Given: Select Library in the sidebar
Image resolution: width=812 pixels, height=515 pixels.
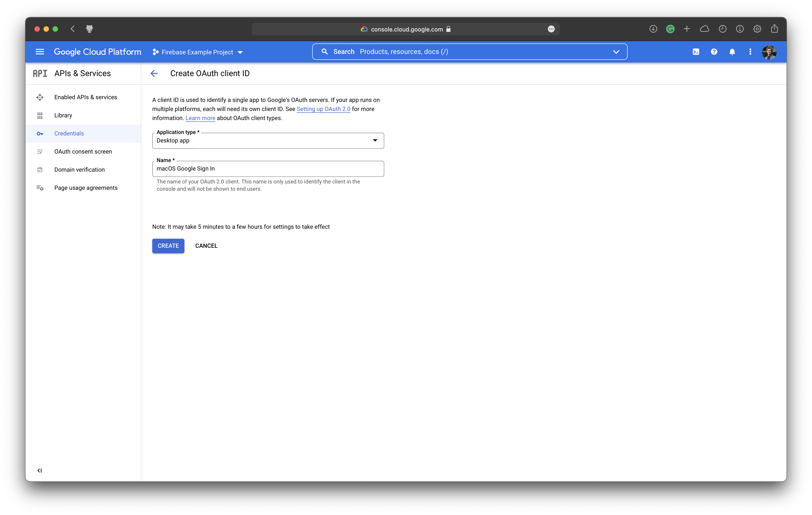Looking at the screenshot, I should tap(63, 115).
